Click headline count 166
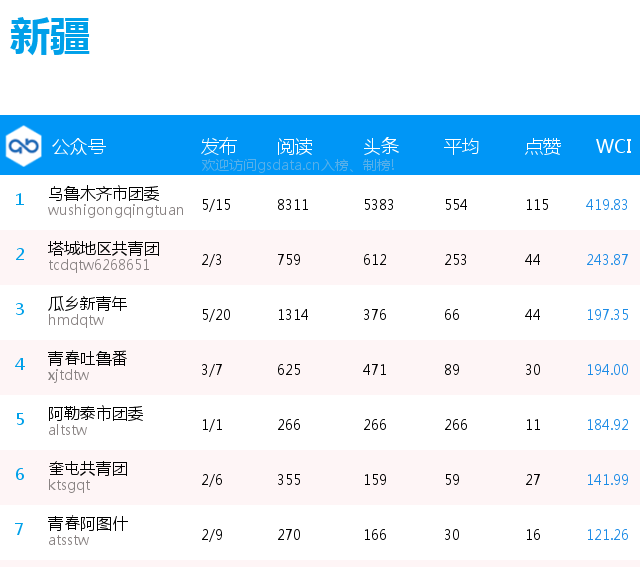The height and width of the screenshot is (567, 640). tap(375, 535)
